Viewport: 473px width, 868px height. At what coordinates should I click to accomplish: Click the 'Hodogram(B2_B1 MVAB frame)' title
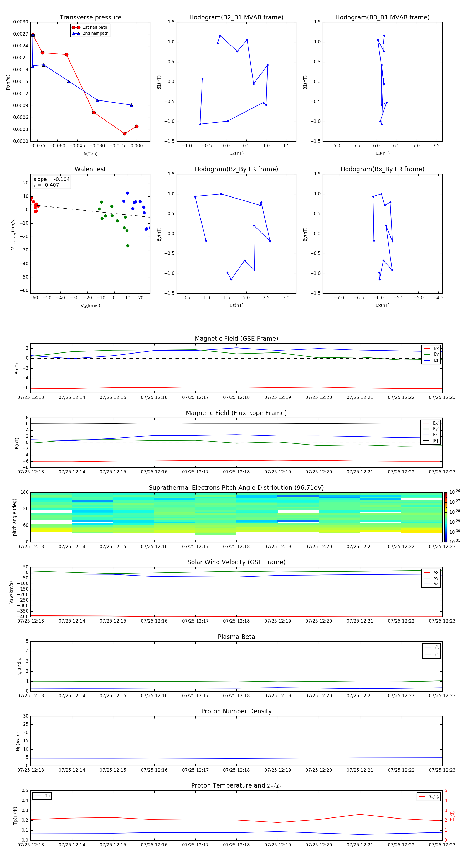click(236, 18)
